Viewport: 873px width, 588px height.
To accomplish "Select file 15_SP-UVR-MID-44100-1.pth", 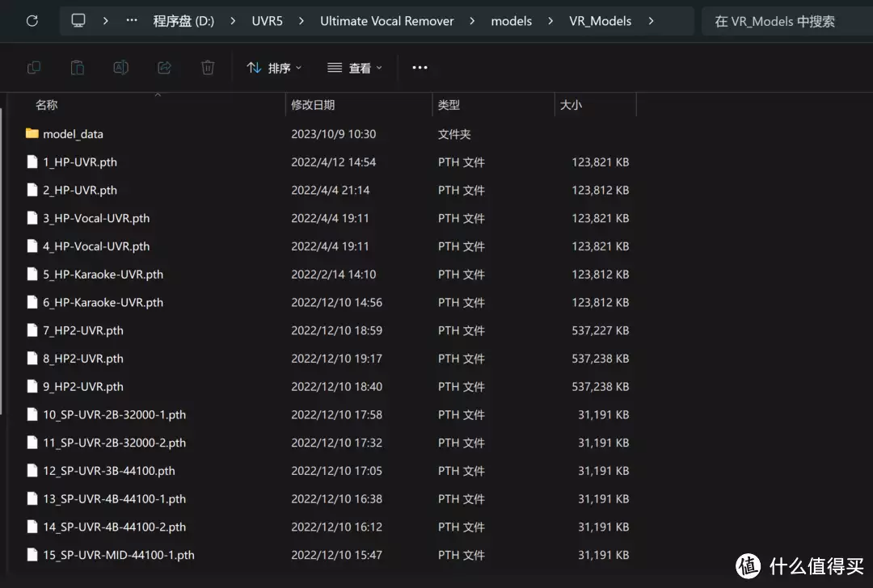I will (x=118, y=555).
